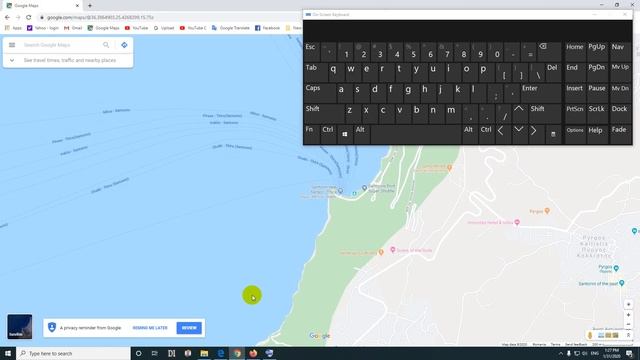Click the Enter key
The height and width of the screenshot is (360, 640).
click(541, 93)
